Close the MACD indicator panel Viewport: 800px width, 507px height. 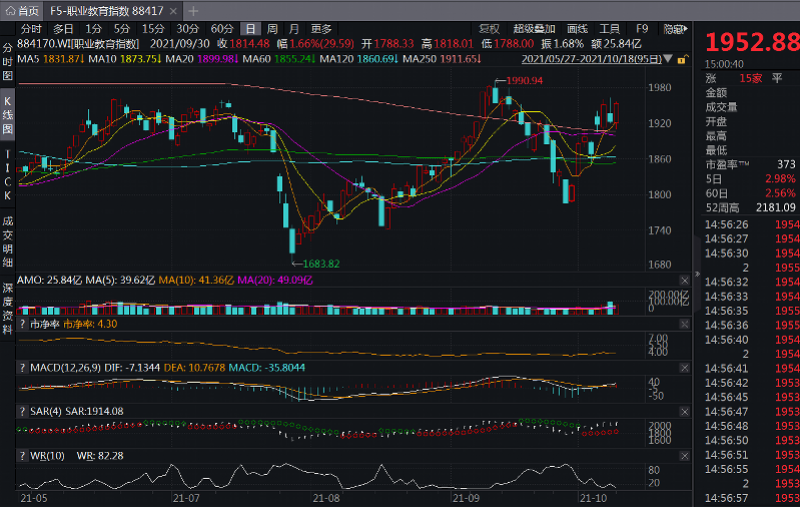685,368
